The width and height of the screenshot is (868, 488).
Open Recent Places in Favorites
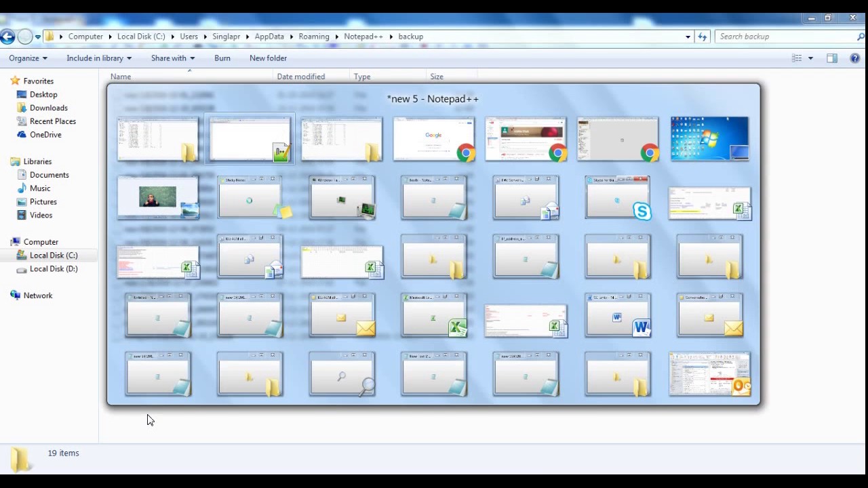tap(52, 121)
